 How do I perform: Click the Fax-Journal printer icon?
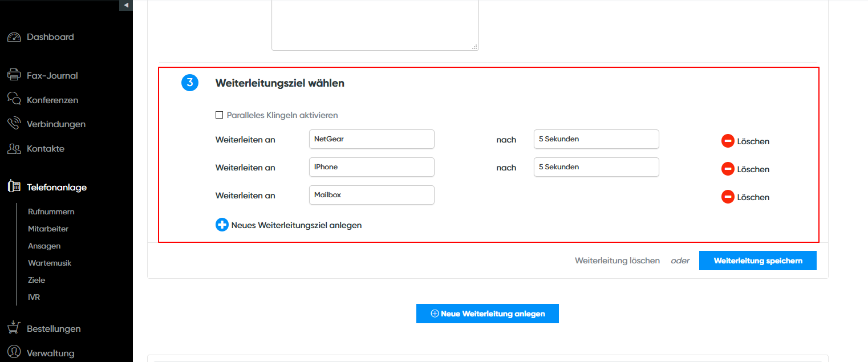(14, 75)
